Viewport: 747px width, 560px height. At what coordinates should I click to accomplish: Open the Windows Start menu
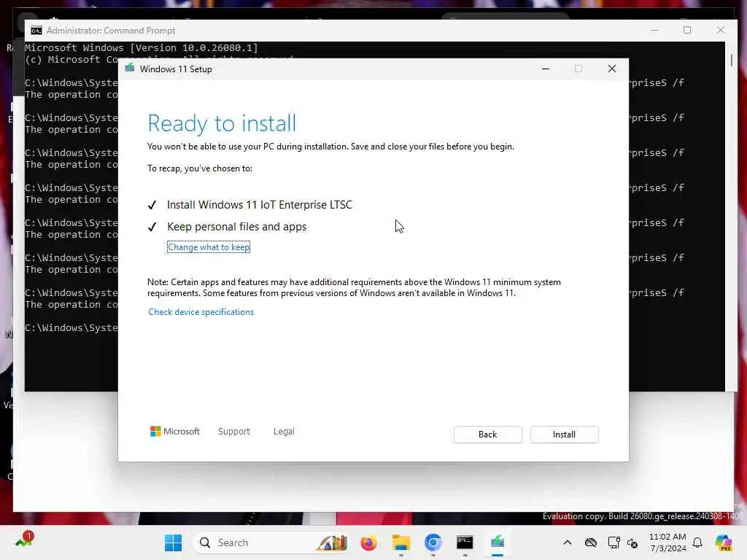click(173, 542)
